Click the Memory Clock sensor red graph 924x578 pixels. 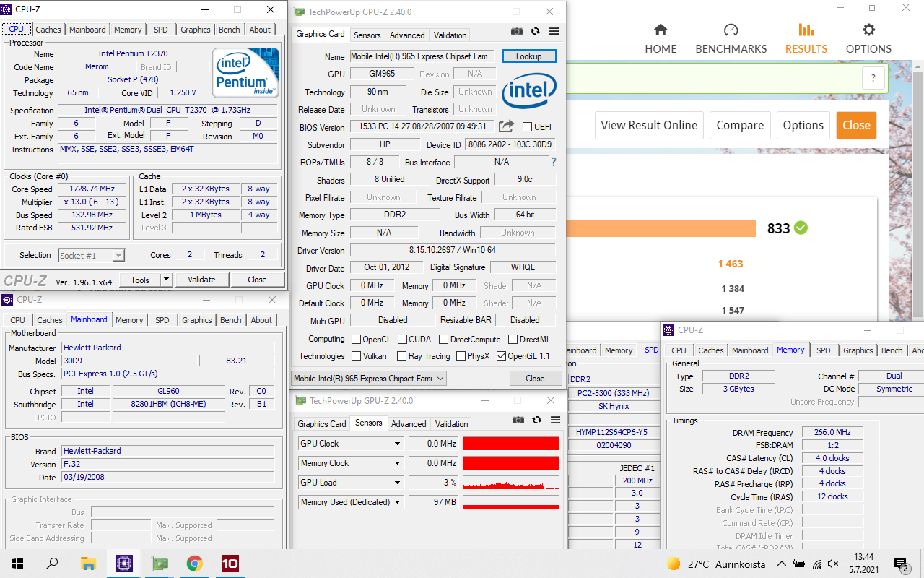coord(510,463)
